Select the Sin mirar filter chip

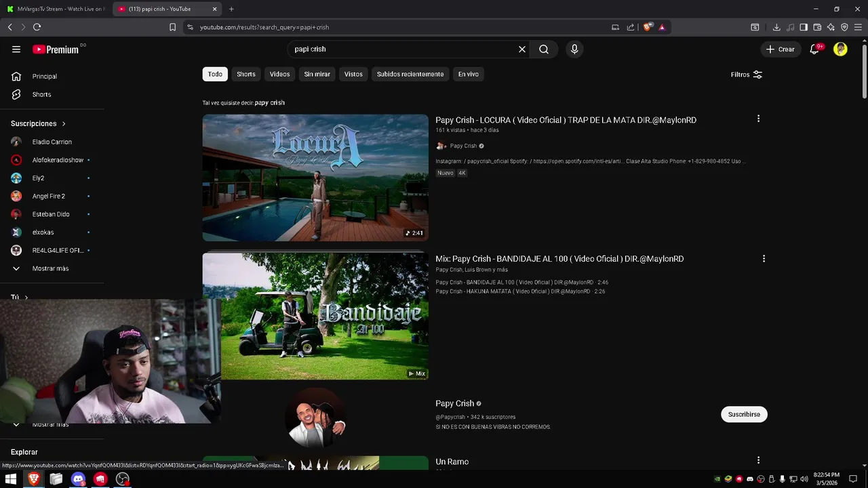point(317,74)
